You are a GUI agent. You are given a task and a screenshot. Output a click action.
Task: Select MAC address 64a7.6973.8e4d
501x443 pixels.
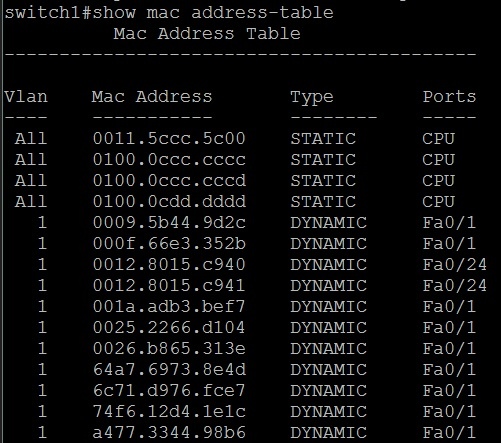[x=169, y=370]
